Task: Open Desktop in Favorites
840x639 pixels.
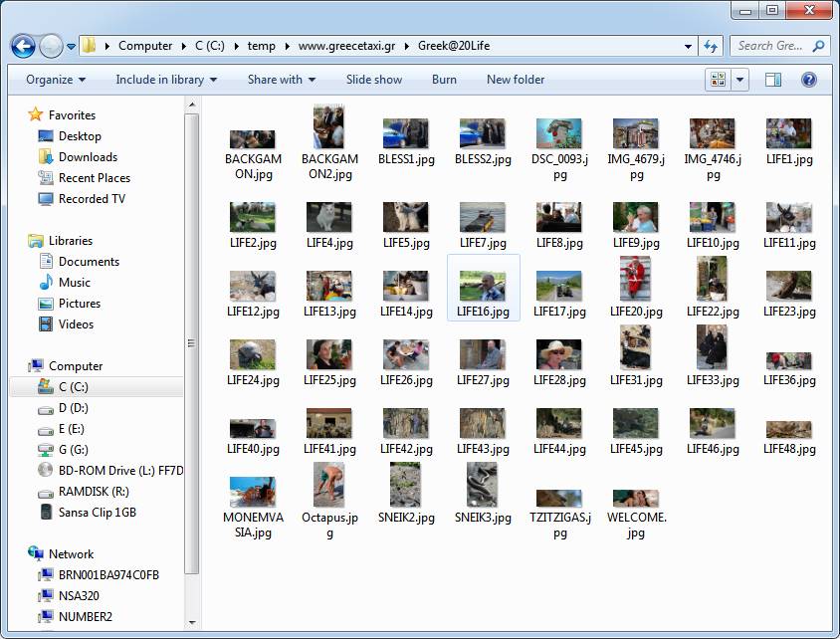Action: (x=80, y=136)
